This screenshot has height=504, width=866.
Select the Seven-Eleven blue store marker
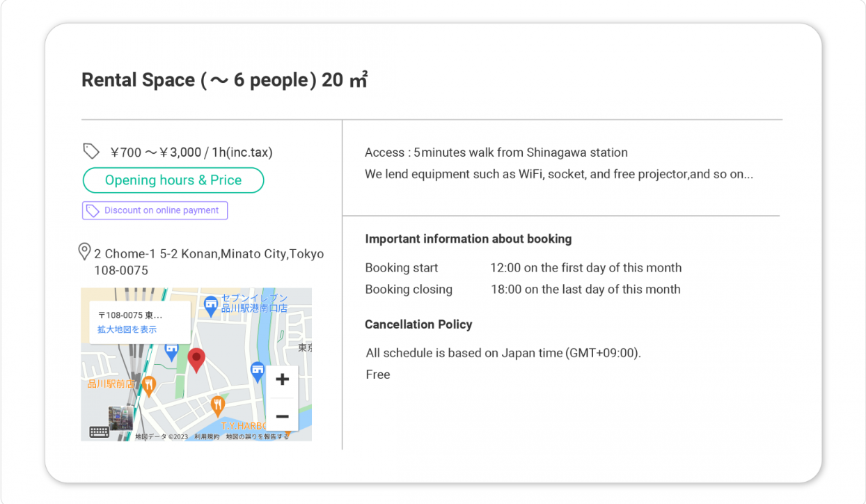(x=210, y=305)
